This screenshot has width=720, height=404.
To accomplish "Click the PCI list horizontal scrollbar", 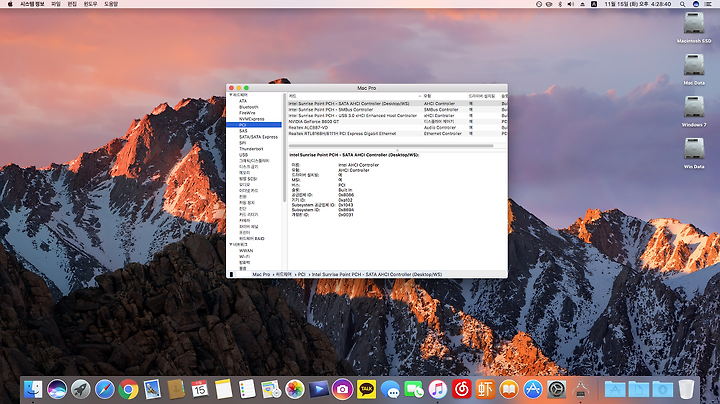I will [391, 146].
